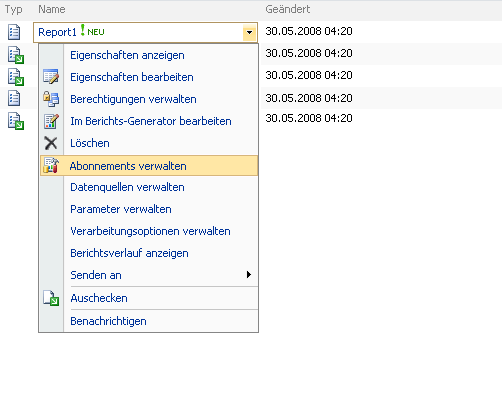
Task: Open the Report1 item dropdown arrow
Action: click(249, 32)
